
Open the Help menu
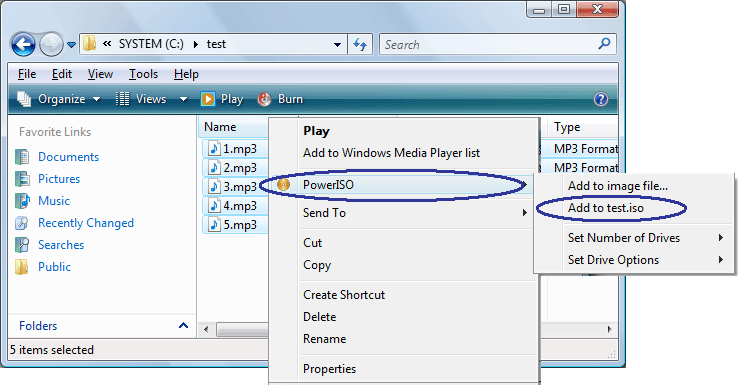[186, 74]
